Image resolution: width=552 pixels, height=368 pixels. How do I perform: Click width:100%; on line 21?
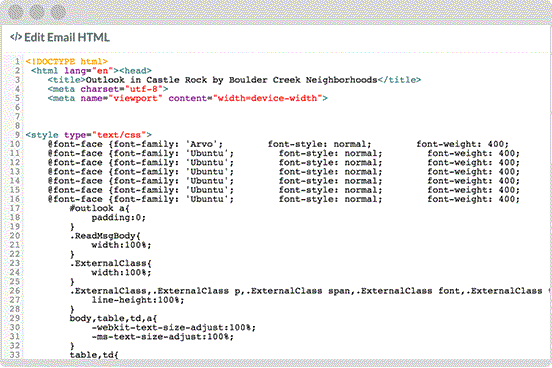(121, 245)
